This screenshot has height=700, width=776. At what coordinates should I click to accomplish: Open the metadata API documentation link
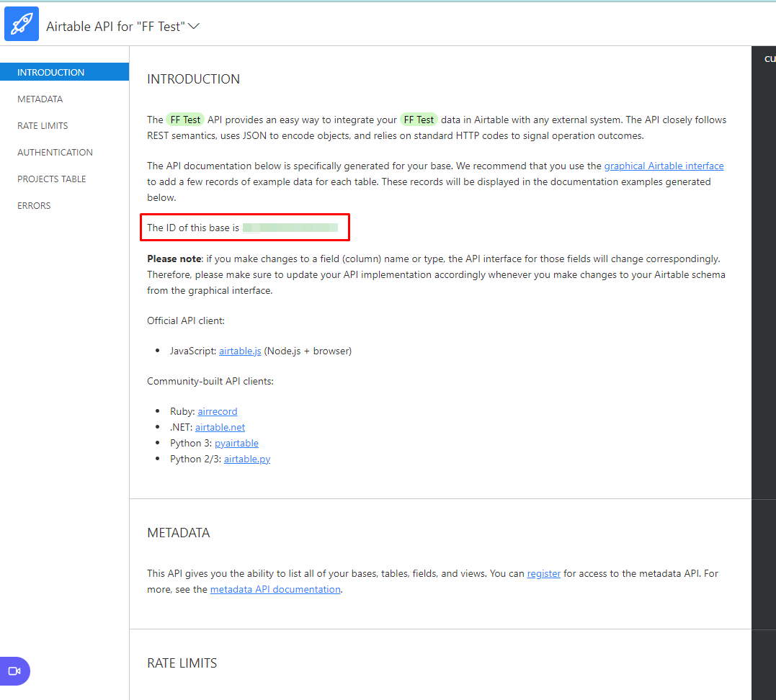(275, 589)
